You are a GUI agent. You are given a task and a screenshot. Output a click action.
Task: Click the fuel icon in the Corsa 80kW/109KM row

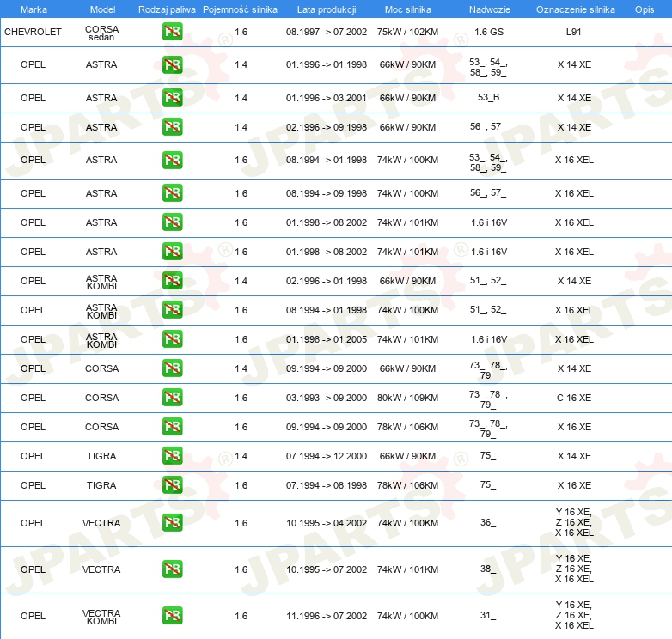point(172,398)
